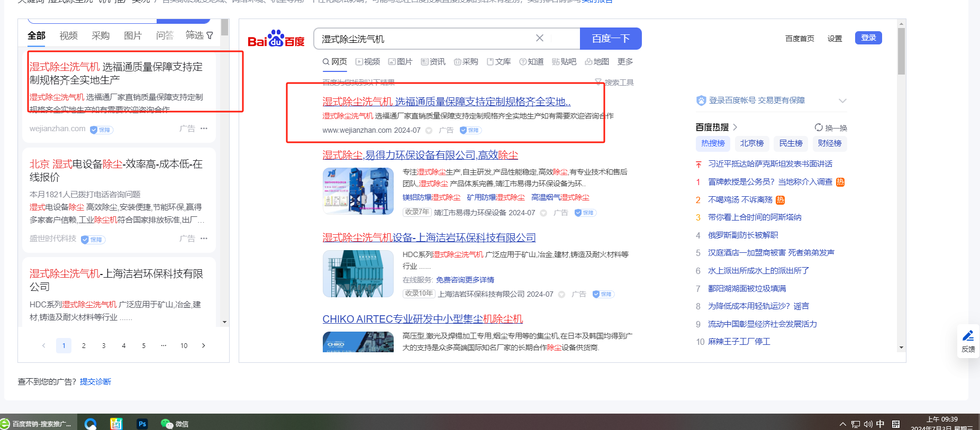The height and width of the screenshot is (430, 980).
Task: Click 提交诊断 link
Action: [95, 382]
